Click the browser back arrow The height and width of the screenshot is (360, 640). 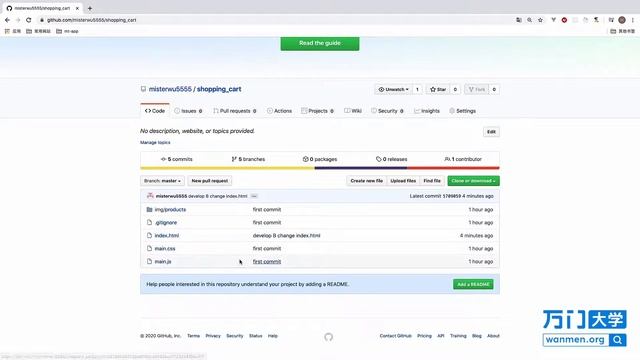pyautogui.click(x=7, y=20)
